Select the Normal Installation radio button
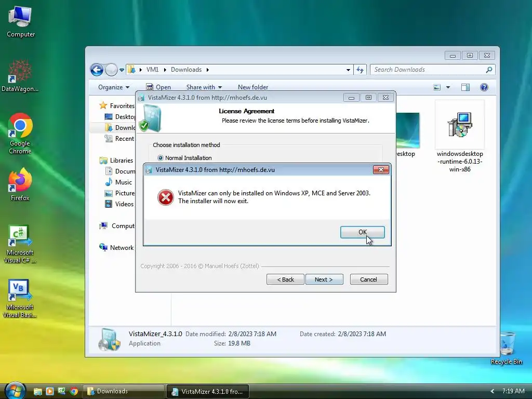This screenshot has height=399, width=532. coord(161,158)
